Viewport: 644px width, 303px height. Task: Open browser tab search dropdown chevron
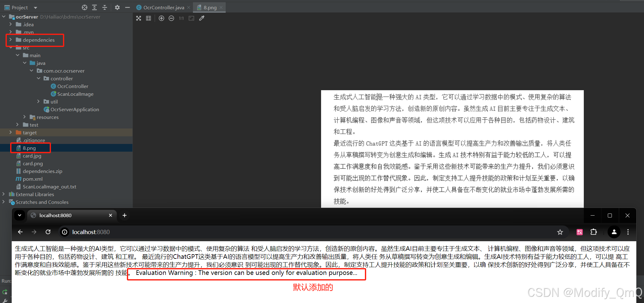(x=19, y=215)
